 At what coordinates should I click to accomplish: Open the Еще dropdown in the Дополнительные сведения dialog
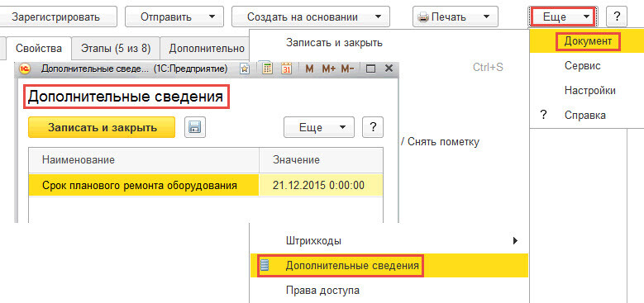pos(319,127)
